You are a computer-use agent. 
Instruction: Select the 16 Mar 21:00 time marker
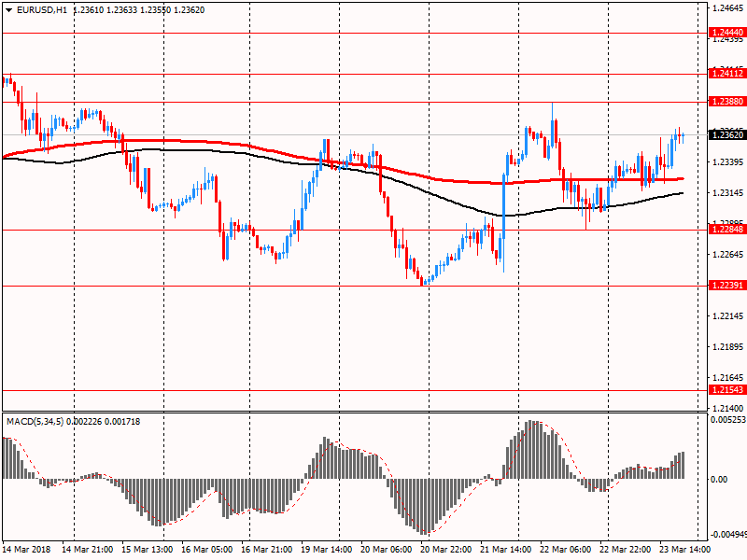tap(266, 550)
